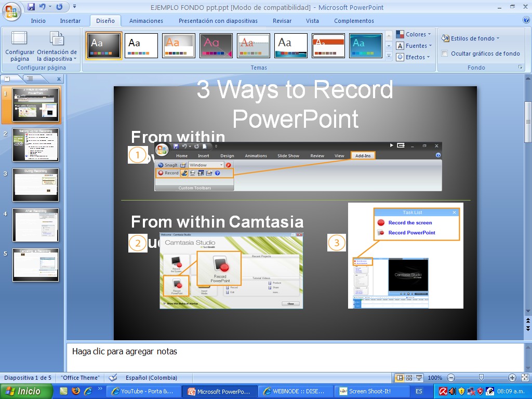Screen dimensions: 532x399
Task: Click the spell check icon in status bar
Action: (x=113, y=378)
